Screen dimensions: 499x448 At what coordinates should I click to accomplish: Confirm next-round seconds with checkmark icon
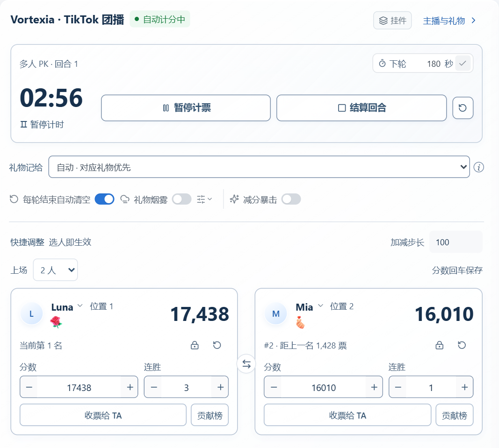463,63
